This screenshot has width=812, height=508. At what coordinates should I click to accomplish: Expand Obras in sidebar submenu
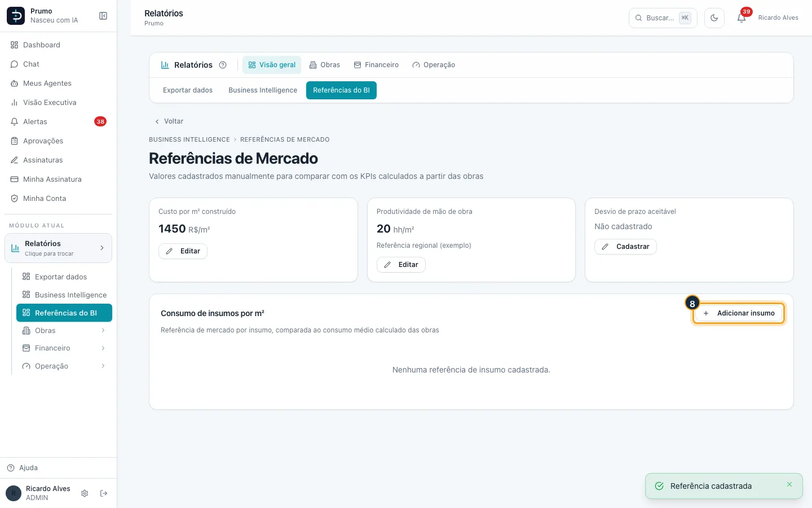[64, 331]
